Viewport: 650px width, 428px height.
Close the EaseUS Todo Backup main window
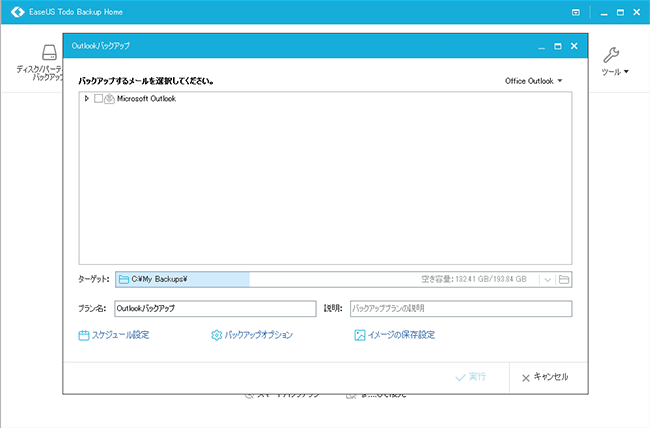point(637,12)
